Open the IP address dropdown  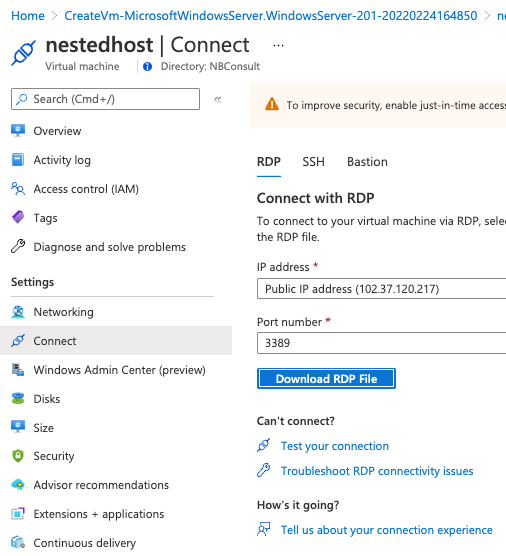[x=381, y=289]
